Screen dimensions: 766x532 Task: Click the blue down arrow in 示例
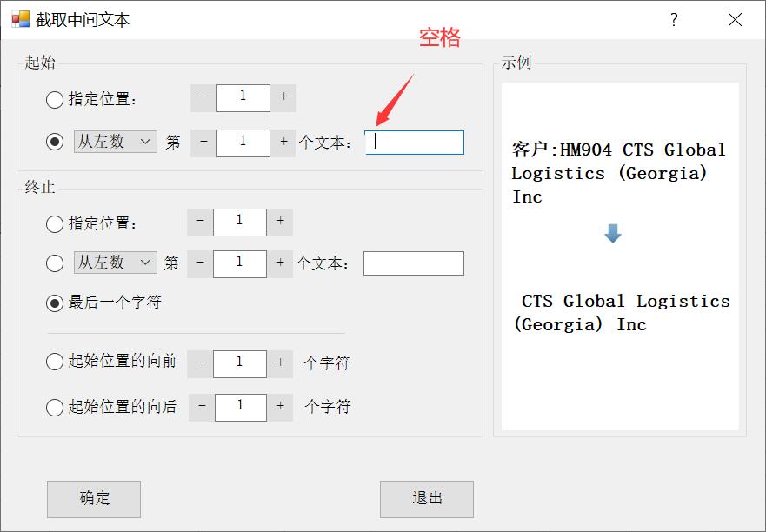[x=613, y=233]
